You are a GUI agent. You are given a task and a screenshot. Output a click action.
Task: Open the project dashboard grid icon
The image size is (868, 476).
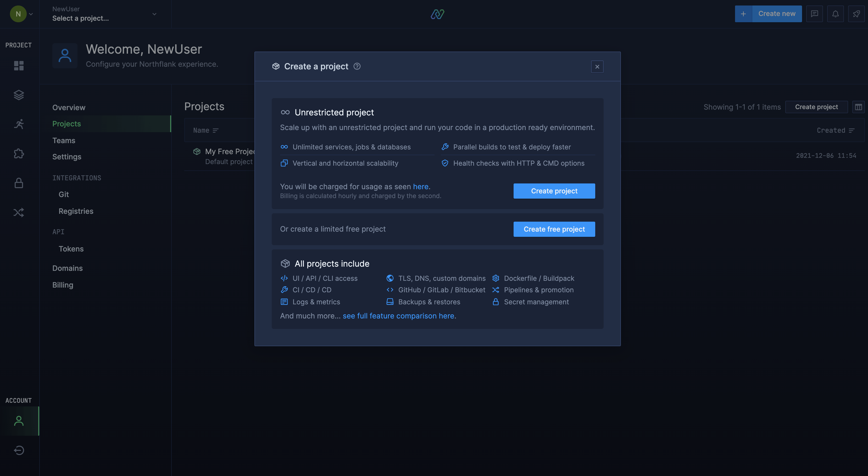(x=19, y=66)
